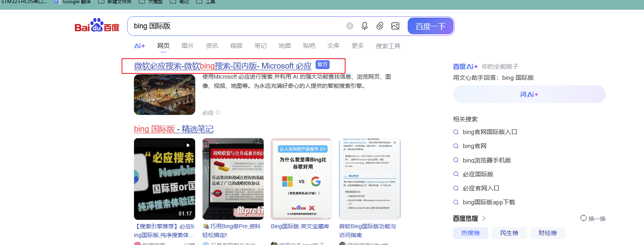Click search icon beside 'bing官网'
This screenshot has height=245, width=644.
pos(456,146)
